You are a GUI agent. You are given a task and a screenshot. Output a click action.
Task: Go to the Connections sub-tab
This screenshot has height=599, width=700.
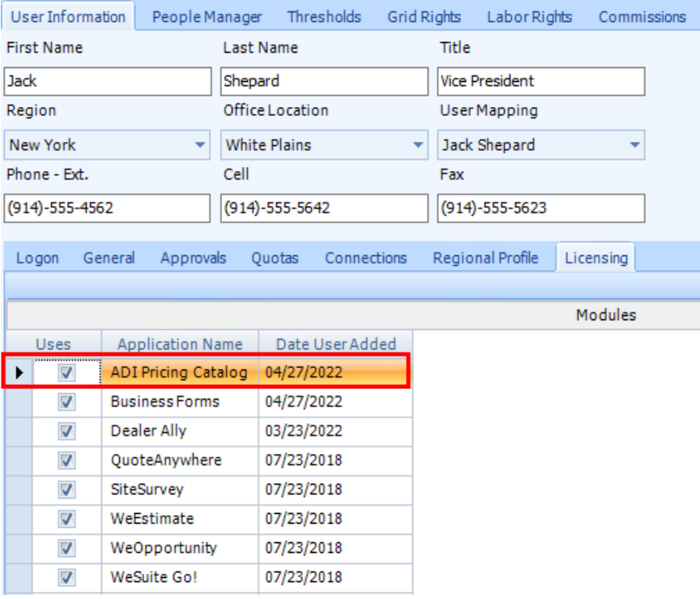pos(365,259)
